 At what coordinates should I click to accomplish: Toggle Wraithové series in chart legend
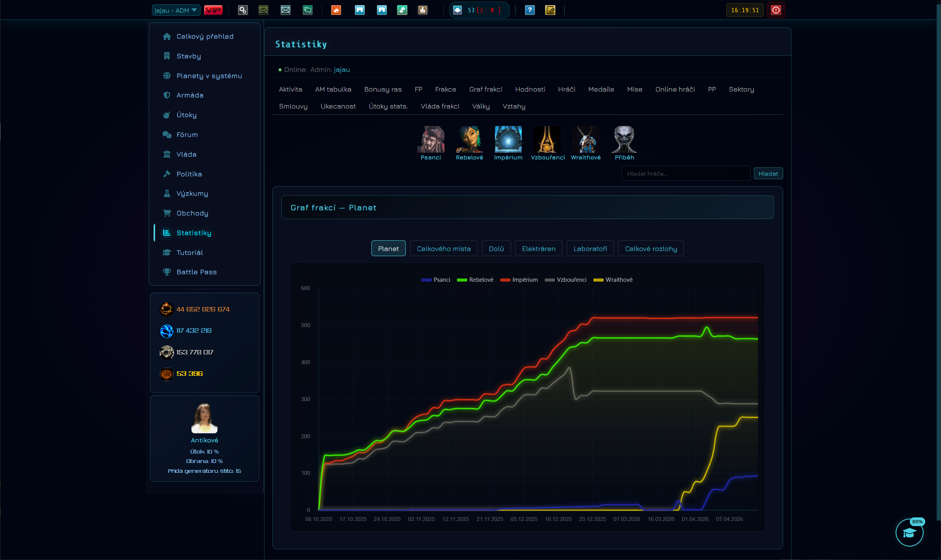click(613, 280)
